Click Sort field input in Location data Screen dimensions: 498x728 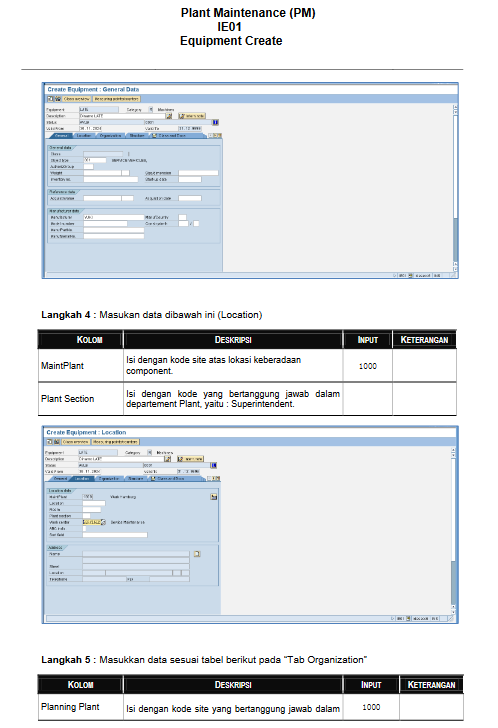coord(115,535)
